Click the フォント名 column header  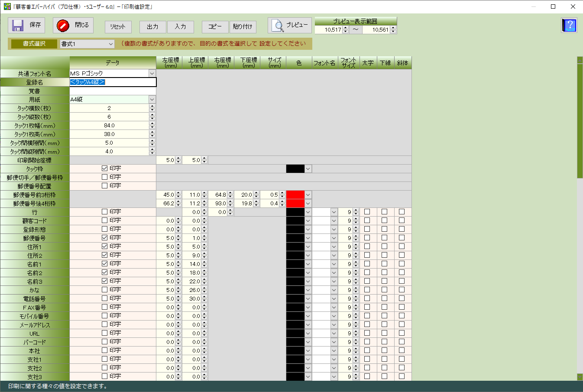pyautogui.click(x=324, y=63)
